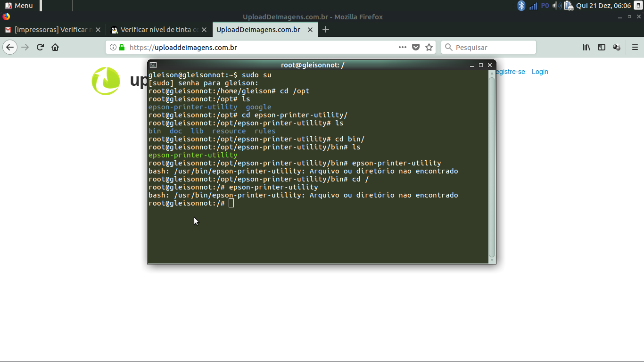644x362 pixels.
Task: Click the extension icon next to sidebar button
Action: [x=616, y=47]
